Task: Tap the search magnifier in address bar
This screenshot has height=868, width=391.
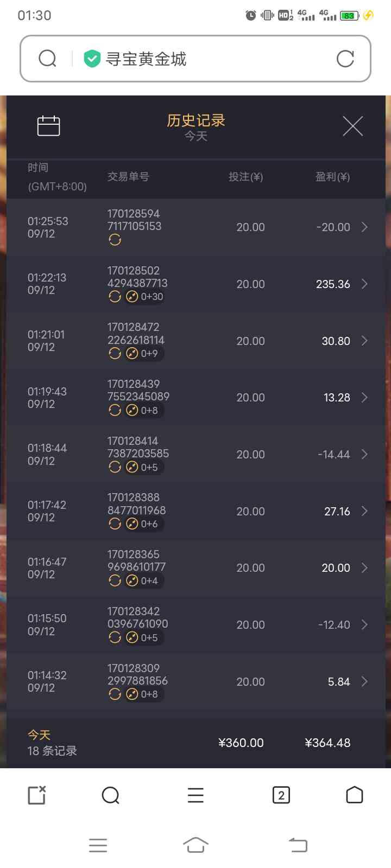Action: (x=48, y=59)
